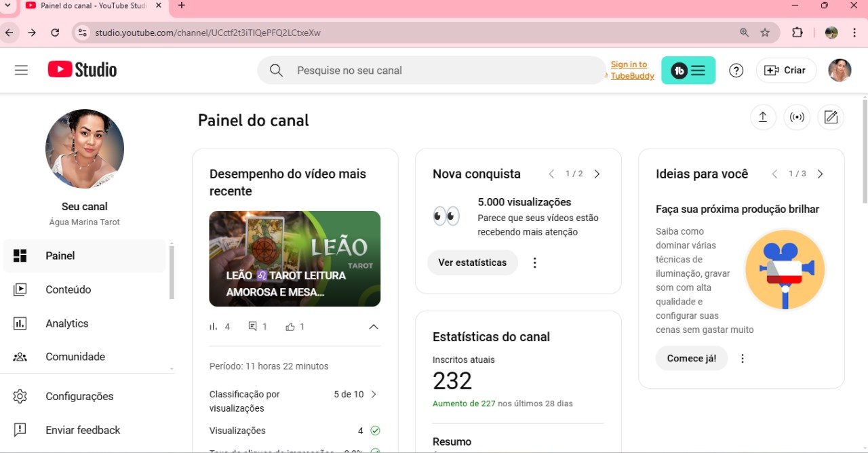Bookmark this page with the star icon
The height and width of the screenshot is (453, 868).
click(x=765, y=33)
